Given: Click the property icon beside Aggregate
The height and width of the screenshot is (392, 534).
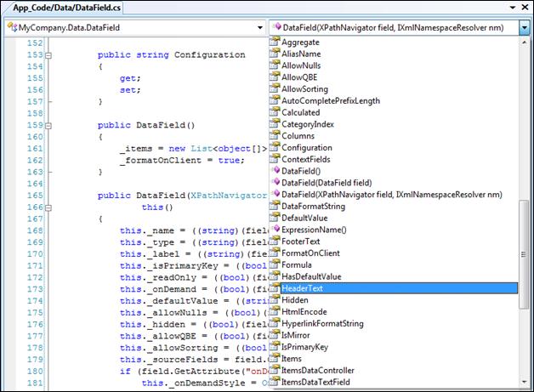Looking at the screenshot, I should click(x=275, y=42).
